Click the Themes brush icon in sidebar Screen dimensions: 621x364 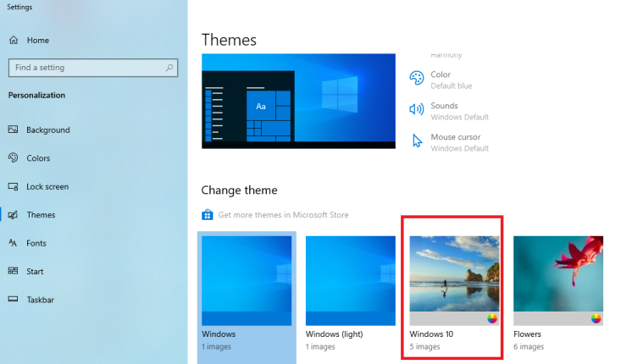13,214
